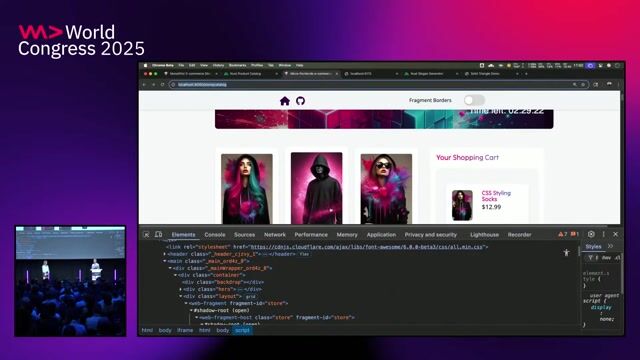Go back with the browser back arrow
This screenshot has height=360, width=640.
coord(144,84)
